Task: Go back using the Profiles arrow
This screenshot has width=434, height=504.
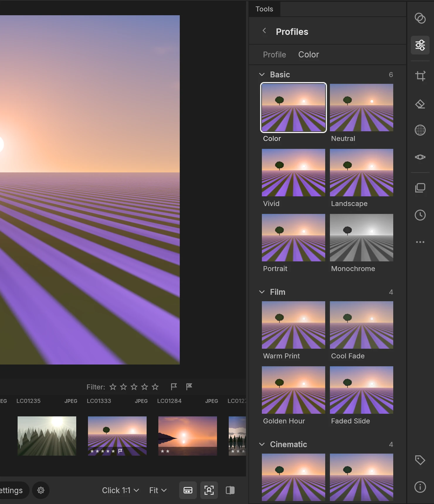Action: click(x=264, y=31)
